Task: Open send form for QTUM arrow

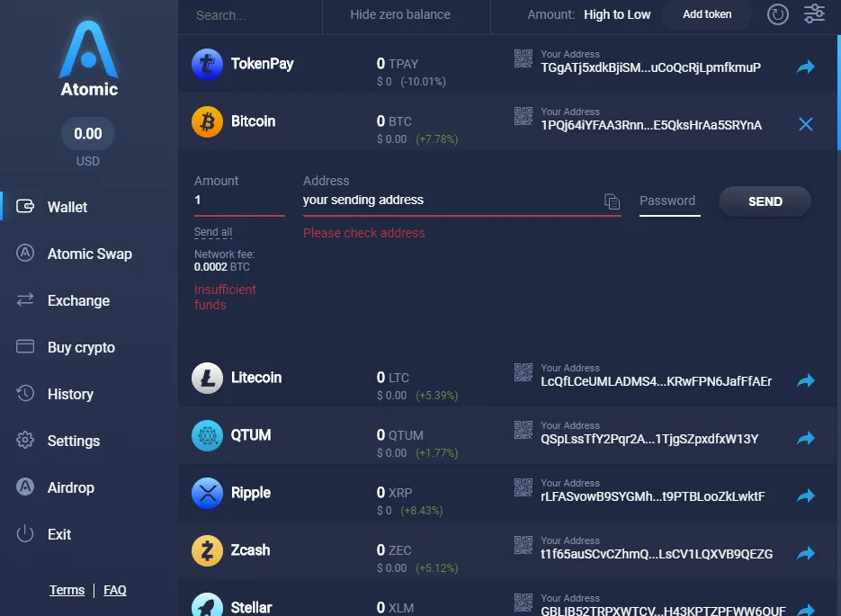Action: coord(806,438)
